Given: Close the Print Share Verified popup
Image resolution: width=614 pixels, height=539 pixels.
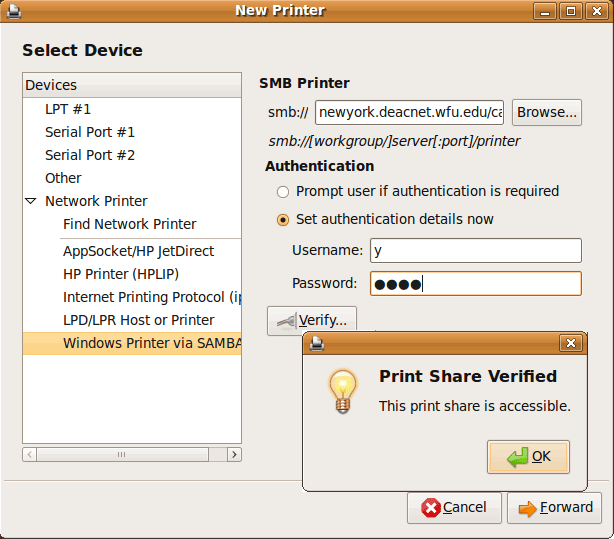Looking at the screenshot, I should pyautogui.click(x=571, y=343).
